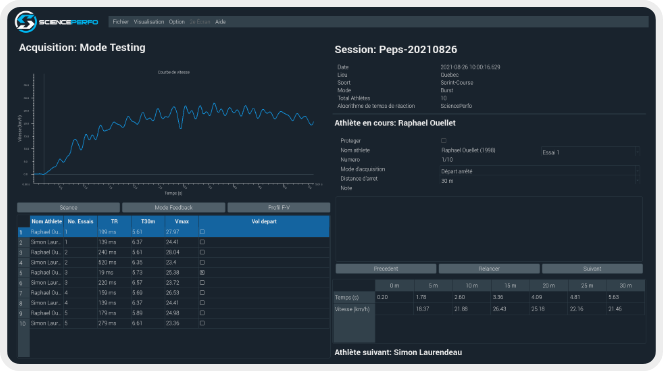Toggle Vol départ checkbox in row 1
This screenshot has width=663, height=371.
[202, 232]
